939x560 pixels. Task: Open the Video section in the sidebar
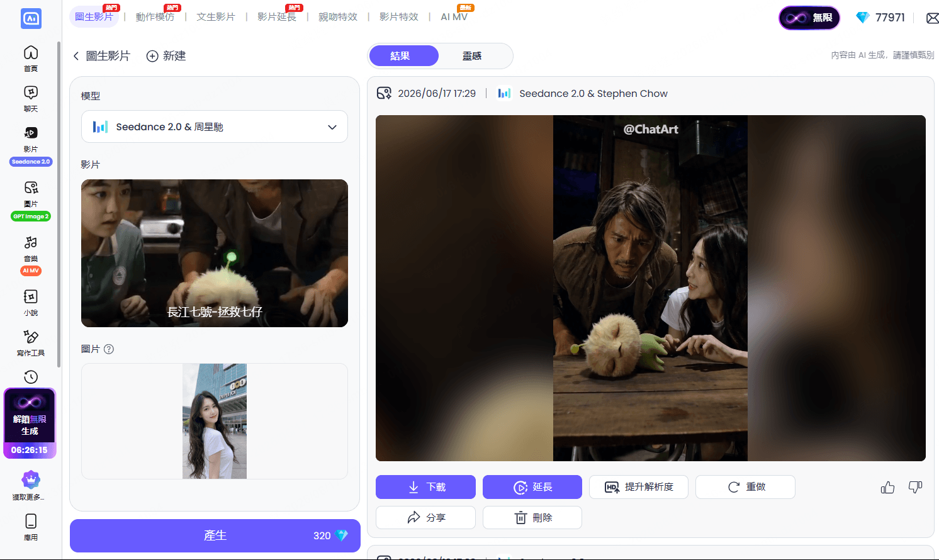coord(31,139)
